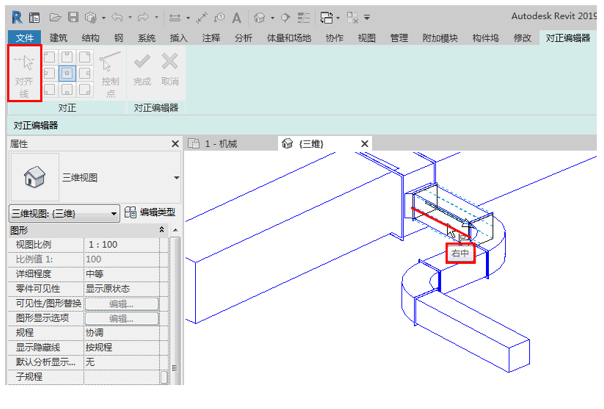Click the 规程 value 协调
The height and width of the screenshot is (409, 604).
(x=122, y=333)
